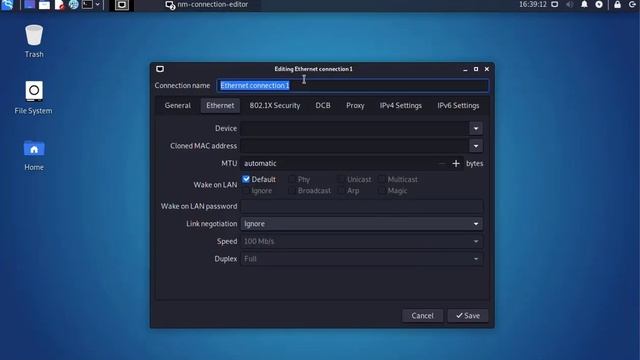Open the File System desktop icon
Viewport: 640px width, 360px height.
[33, 98]
